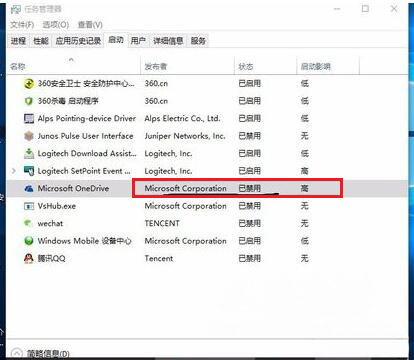Click the 无 impact value of wechat

coord(305,223)
